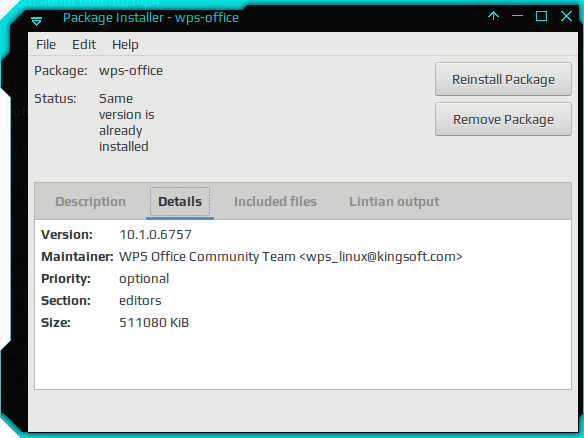
Task: Select the version number 10.1.0.6757
Action: pyautogui.click(x=155, y=235)
